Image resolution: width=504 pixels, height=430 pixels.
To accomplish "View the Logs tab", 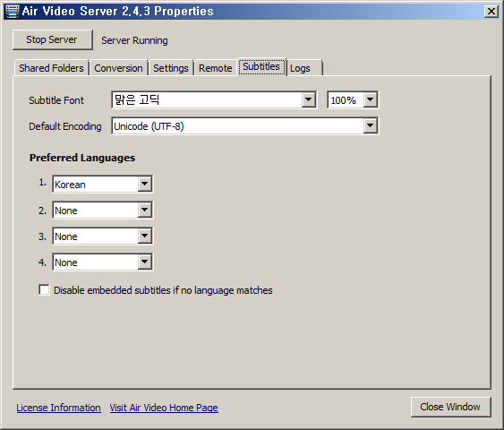I will (x=303, y=68).
